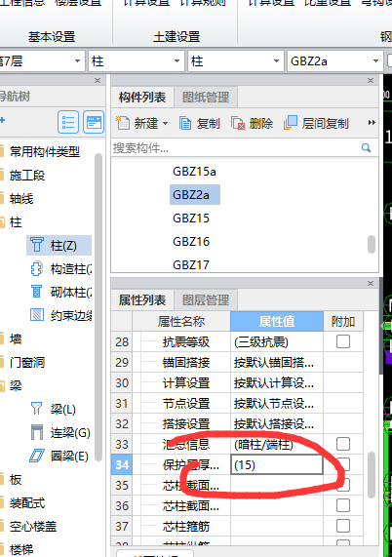Click the plus icon in navigation tree header
The height and width of the screenshot is (557, 392).
click(2, 120)
